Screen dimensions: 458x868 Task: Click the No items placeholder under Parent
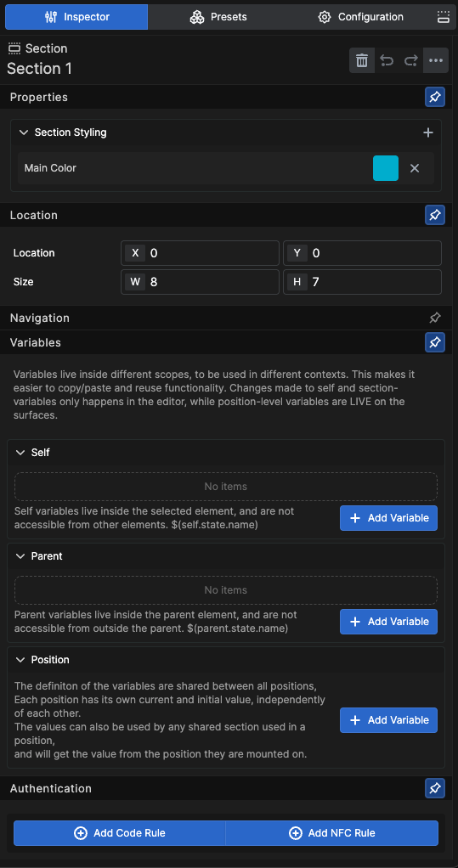[x=226, y=590]
